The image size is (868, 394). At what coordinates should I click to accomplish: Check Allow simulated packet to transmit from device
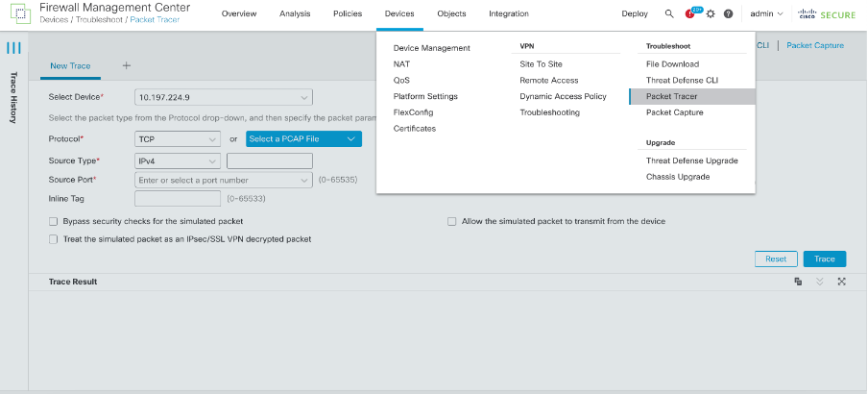click(451, 222)
